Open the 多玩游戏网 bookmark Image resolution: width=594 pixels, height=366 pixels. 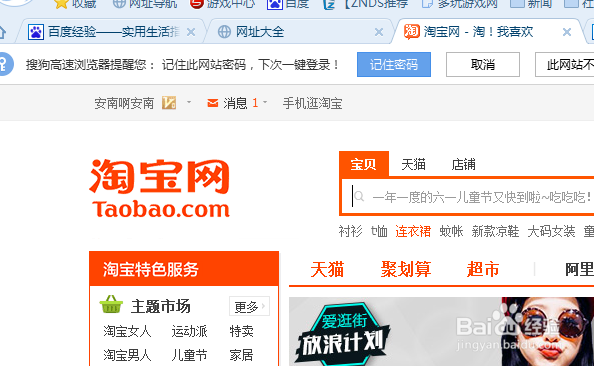[x=460, y=4]
